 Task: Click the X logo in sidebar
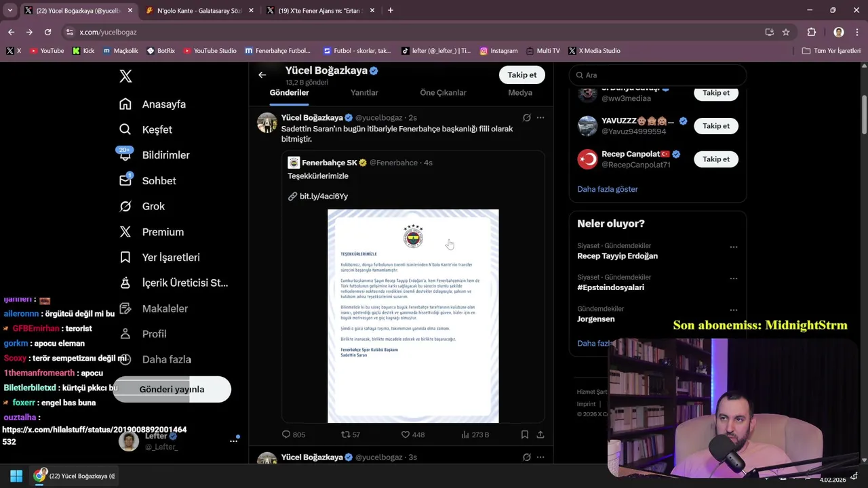125,76
